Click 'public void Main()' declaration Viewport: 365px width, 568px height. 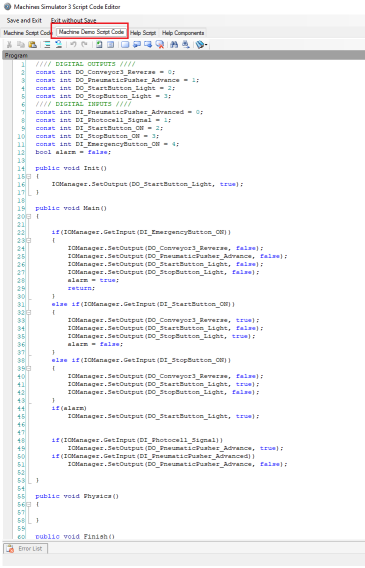tap(71, 208)
